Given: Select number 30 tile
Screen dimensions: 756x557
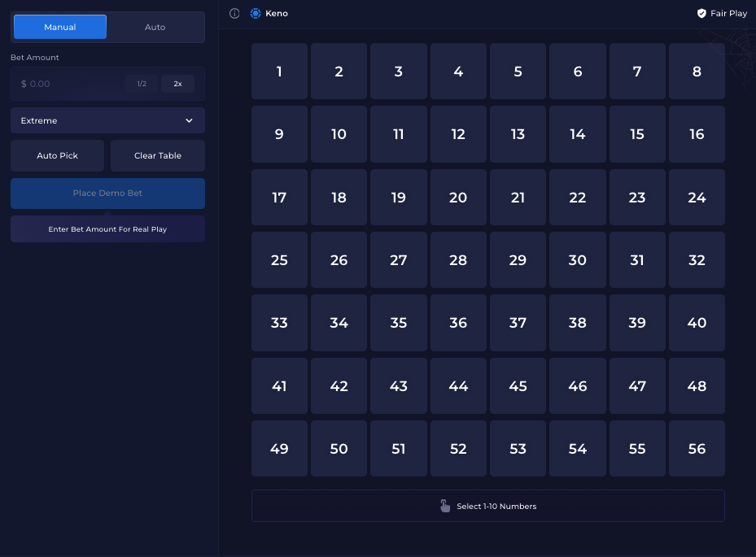Looking at the screenshot, I should pyautogui.click(x=578, y=259).
